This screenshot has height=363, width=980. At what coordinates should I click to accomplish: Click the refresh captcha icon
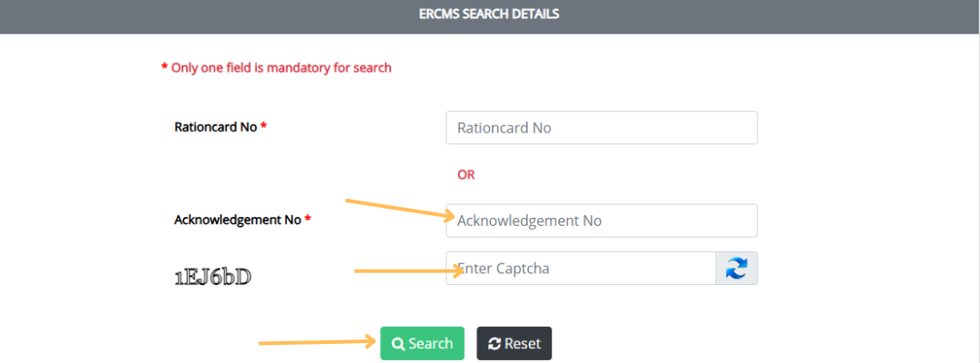click(737, 269)
